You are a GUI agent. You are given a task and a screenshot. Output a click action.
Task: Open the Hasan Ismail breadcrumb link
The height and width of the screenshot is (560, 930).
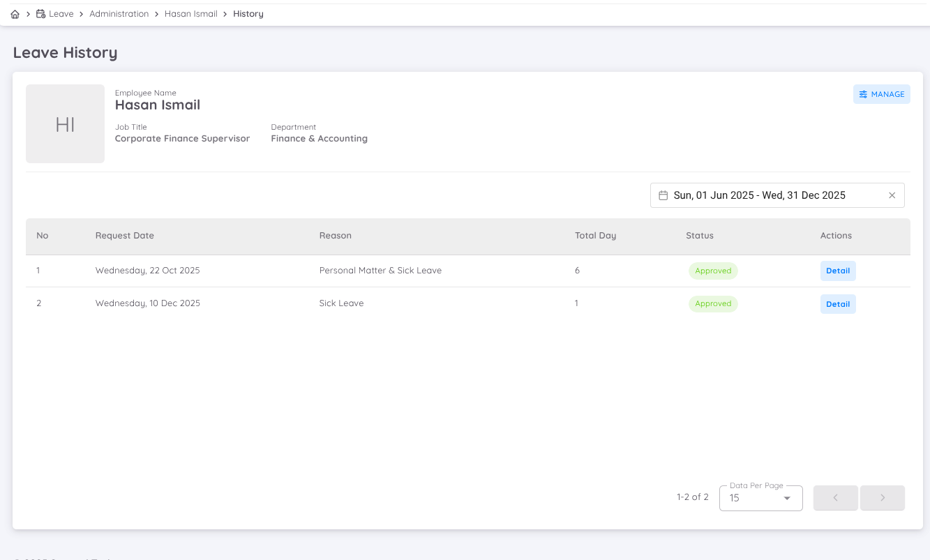click(x=191, y=14)
